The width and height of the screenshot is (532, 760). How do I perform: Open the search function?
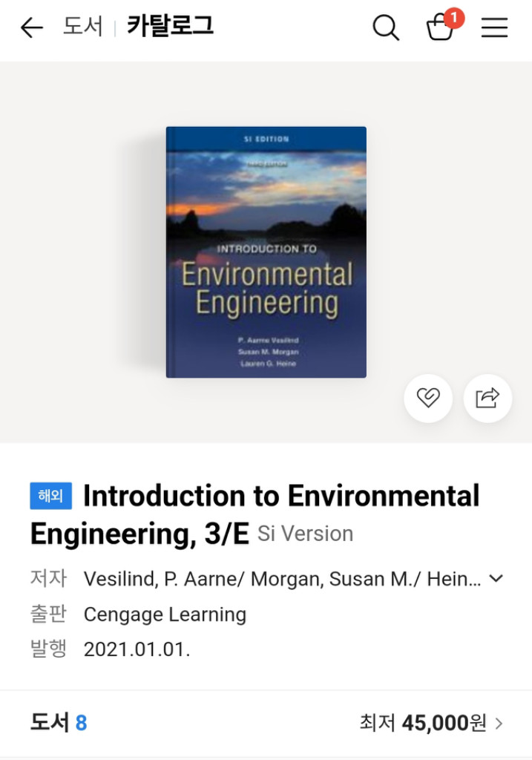[386, 27]
